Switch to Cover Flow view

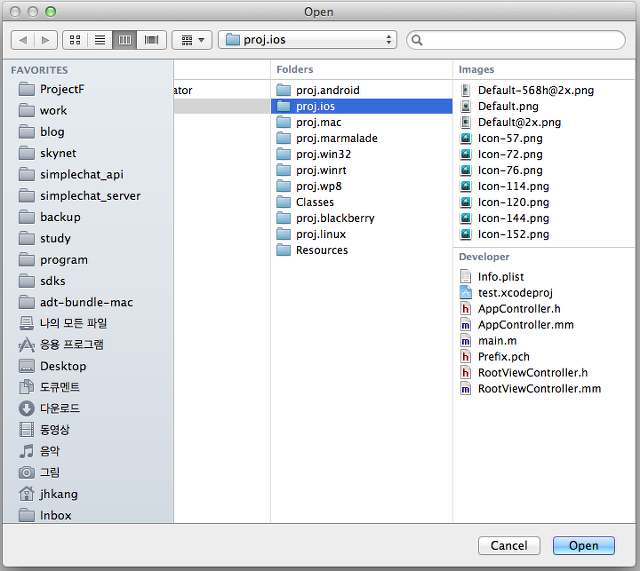click(151, 40)
